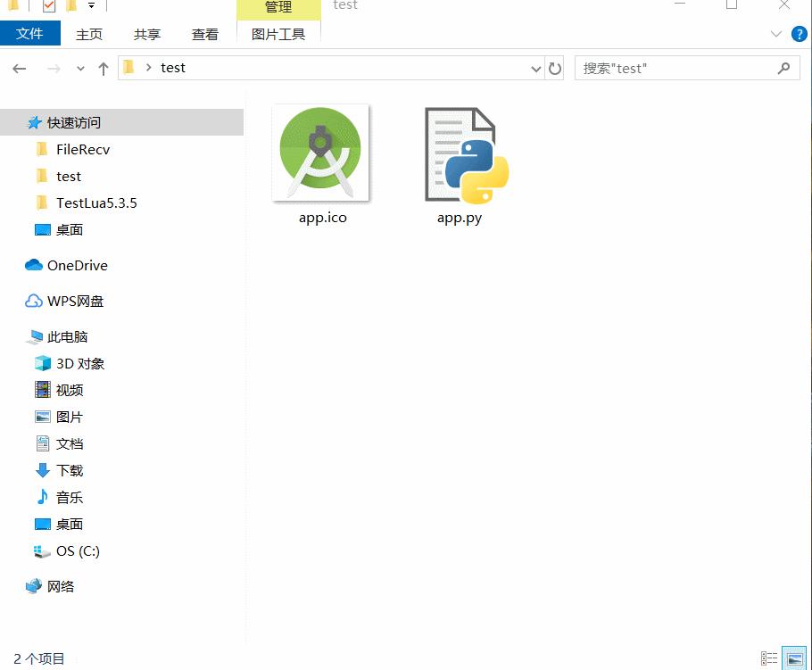Open the quick access toolbar customize dropdown
812x670 pixels.
tap(91, 6)
